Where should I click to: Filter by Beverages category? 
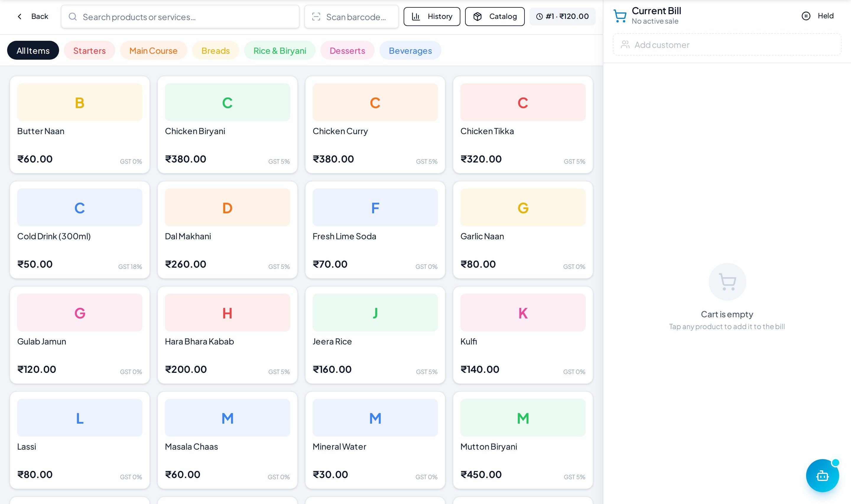pos(410,51)
